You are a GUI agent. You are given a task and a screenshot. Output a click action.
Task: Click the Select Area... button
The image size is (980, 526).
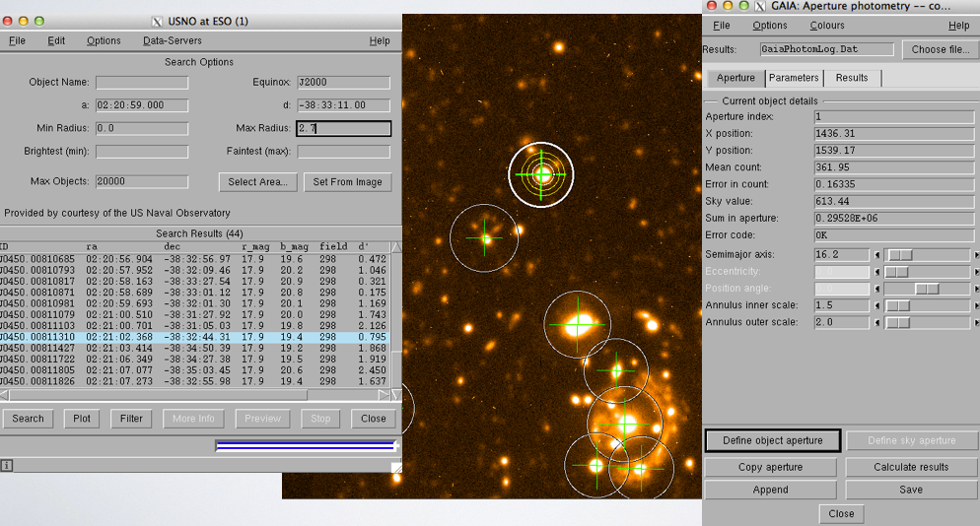click(x=258, y=182)
